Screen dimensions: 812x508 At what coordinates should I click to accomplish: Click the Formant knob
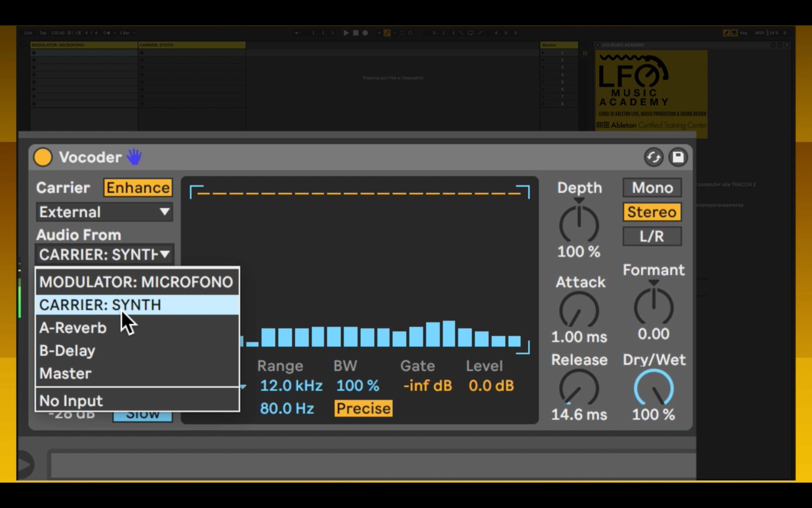(x=653, y=308)
